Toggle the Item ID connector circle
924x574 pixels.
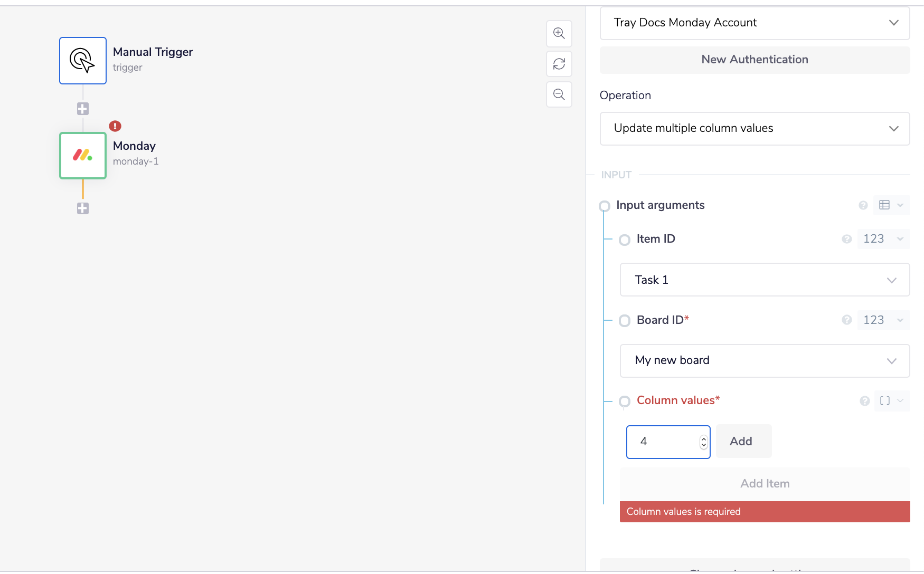tap(625, 240)
